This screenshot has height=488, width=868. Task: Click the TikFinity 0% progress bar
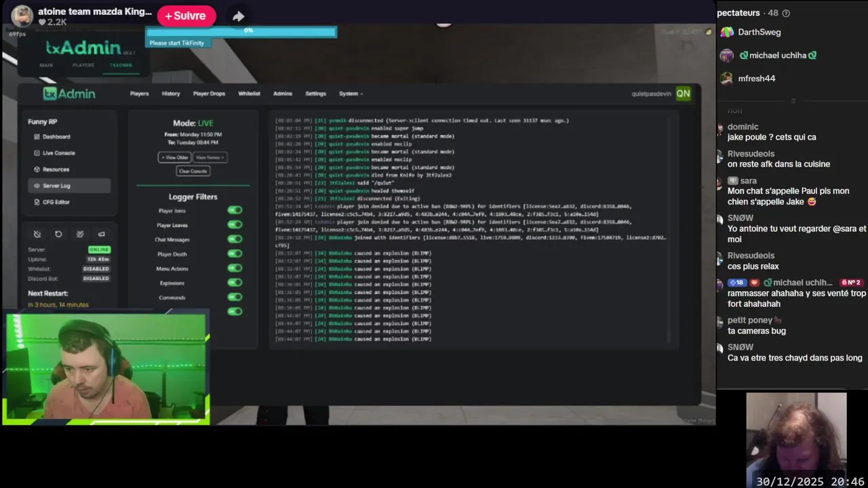pos(241,31)
